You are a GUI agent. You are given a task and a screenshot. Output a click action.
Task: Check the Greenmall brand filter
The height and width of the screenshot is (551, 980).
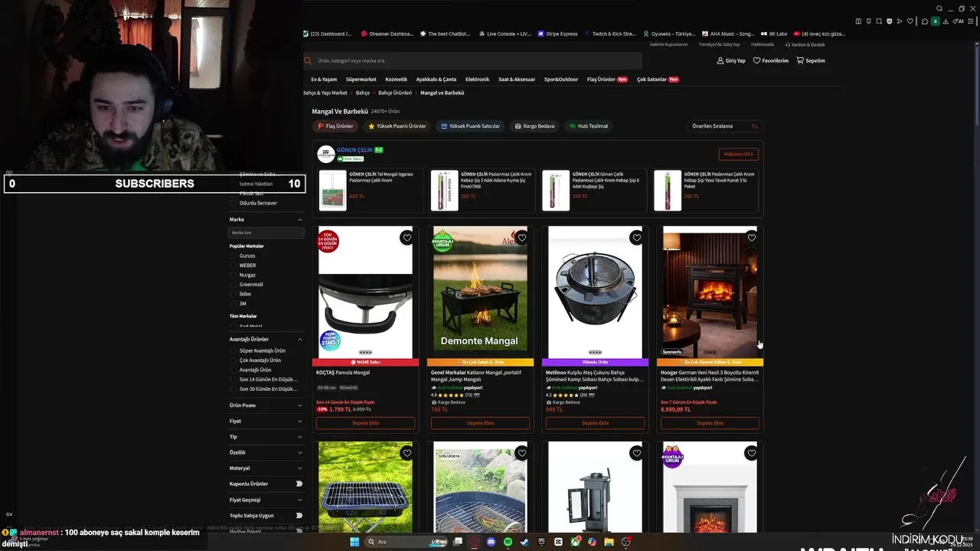pyautogui.click(x=234, y=285)
